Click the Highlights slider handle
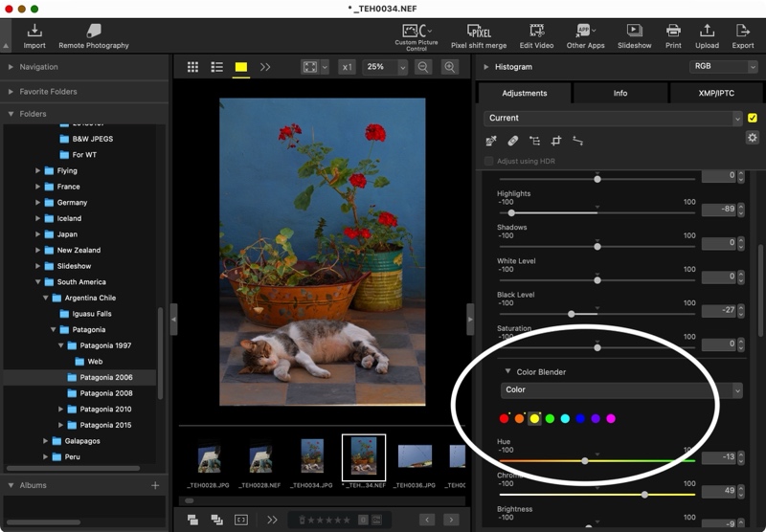This screenshot has height=532, width=766. point(511,212)
